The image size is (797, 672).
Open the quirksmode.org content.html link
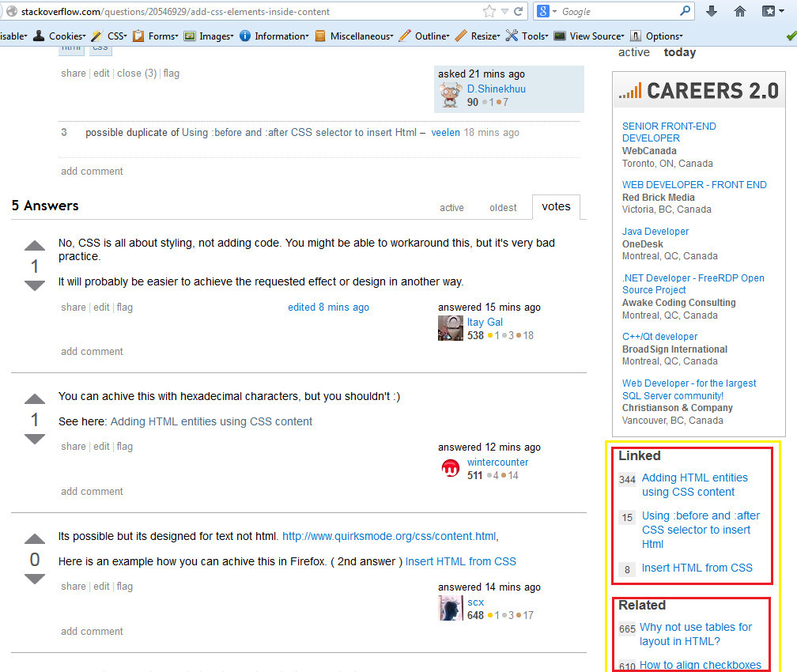pos(389,536)
